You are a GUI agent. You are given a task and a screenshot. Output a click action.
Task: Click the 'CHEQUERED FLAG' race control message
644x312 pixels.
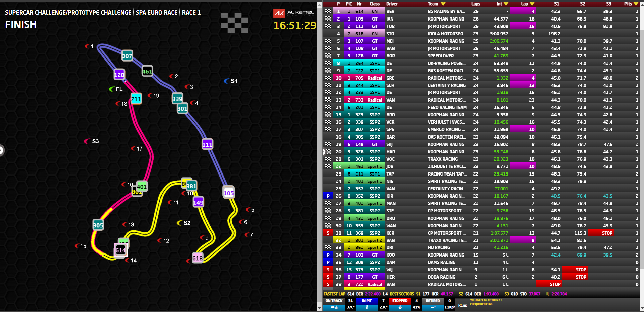point(481,304)
